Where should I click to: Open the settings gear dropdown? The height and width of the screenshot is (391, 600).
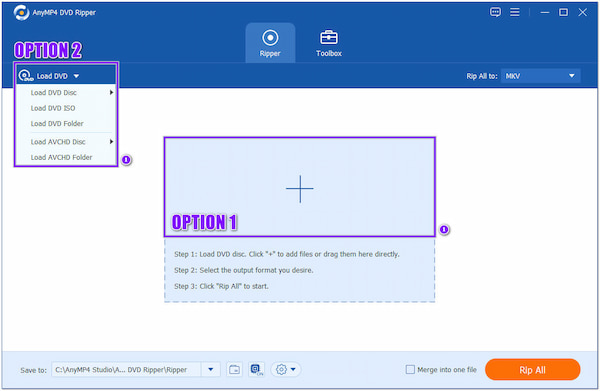point(286,370)
